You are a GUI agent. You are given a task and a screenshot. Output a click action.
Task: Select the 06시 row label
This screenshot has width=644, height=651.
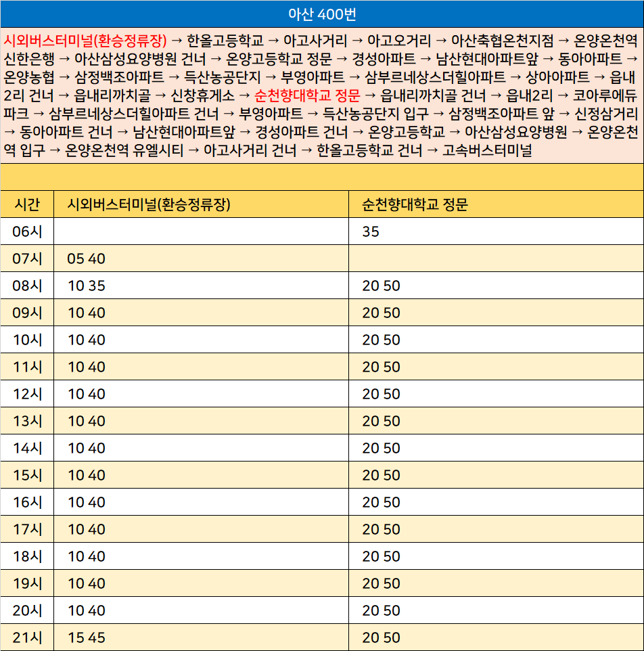click(x=27, y=231)
